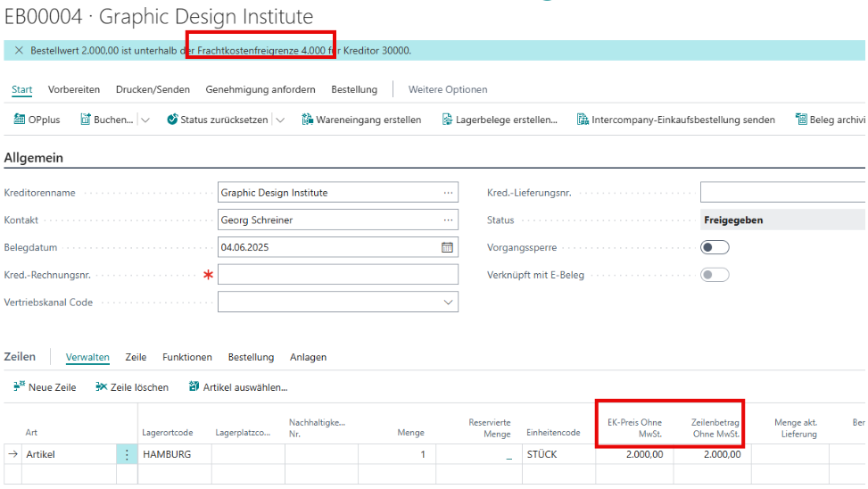Click the OPplus toolbar icon
Screen dimensions: 868x489
coord(20,120)
